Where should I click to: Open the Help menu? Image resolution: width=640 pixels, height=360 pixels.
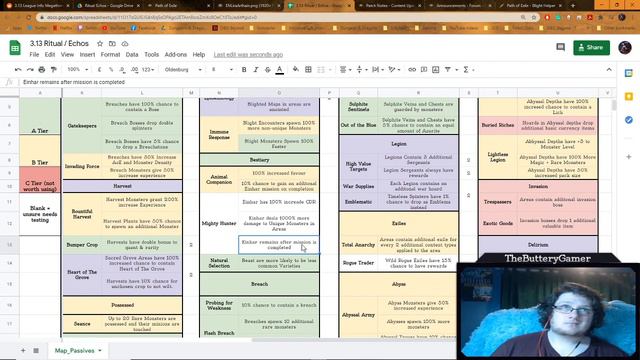point(199,55)
